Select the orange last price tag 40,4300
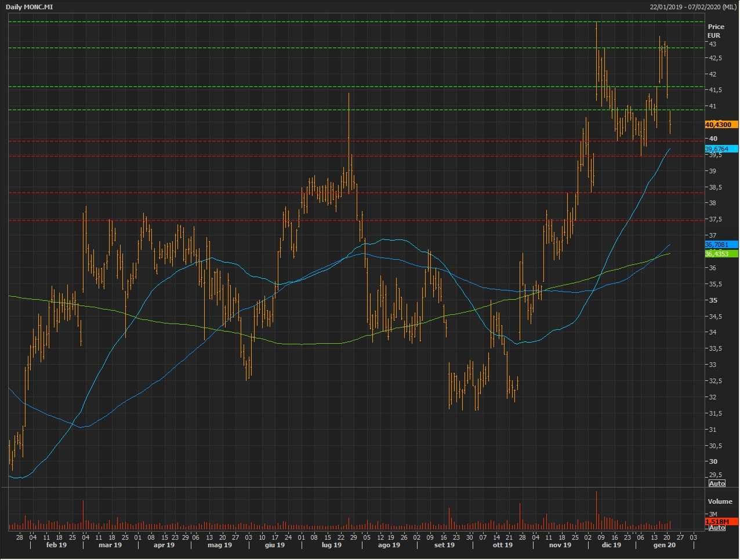 click(721, 125)
